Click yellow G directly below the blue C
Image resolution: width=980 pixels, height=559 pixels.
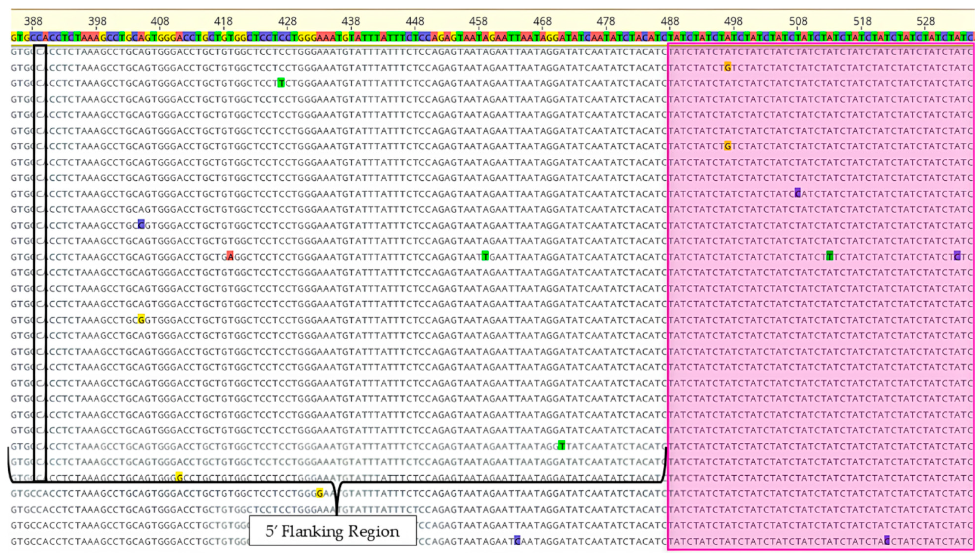click(x=141, y=319)
